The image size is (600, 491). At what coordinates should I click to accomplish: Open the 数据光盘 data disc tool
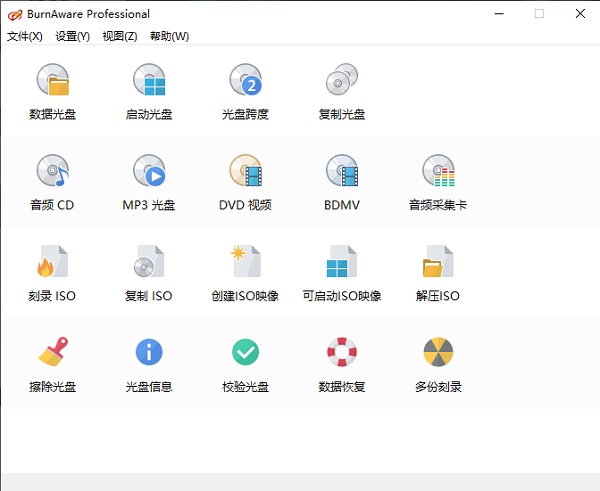(x=53, y=80)
